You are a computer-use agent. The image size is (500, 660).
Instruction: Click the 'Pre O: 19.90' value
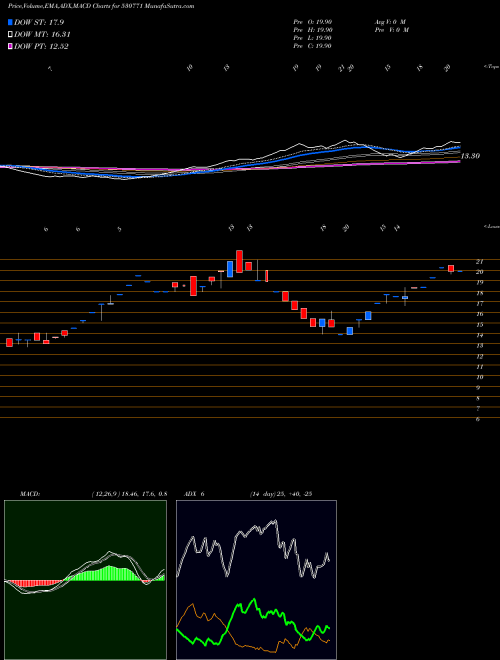coord(313,22)
